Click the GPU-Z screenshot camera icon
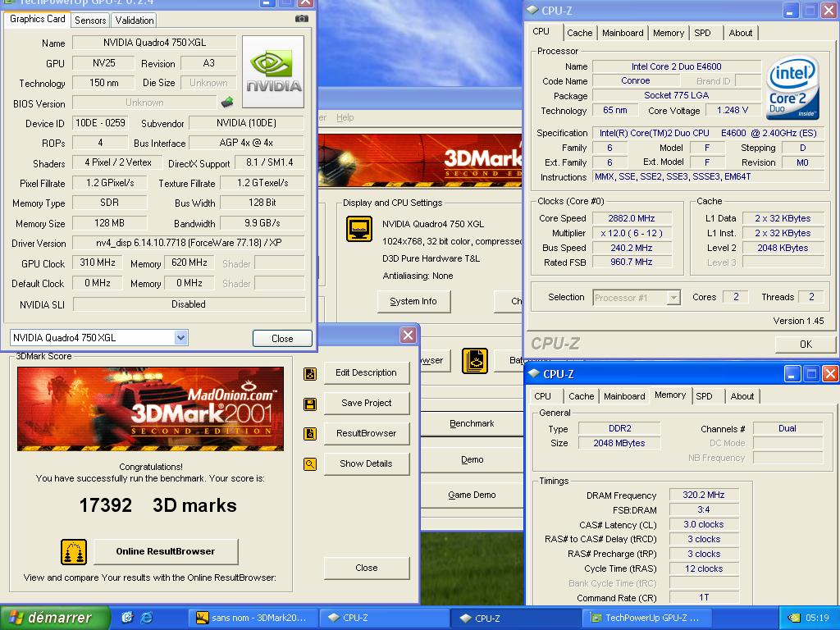 302,19
